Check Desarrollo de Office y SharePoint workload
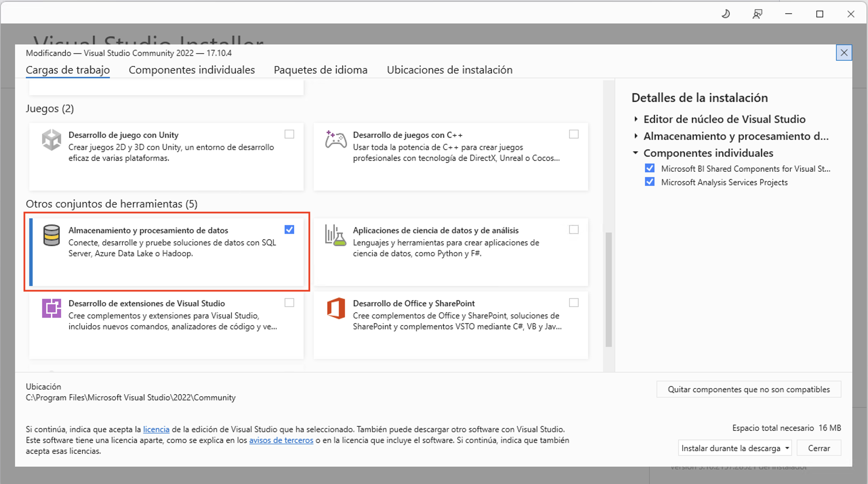Viewport: 868px width, 484px height. coord(574,303)
